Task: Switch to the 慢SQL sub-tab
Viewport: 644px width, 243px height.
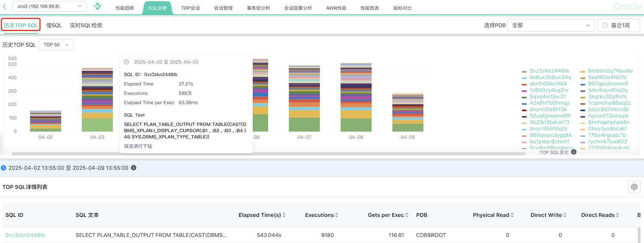Action: pos(54,25)
